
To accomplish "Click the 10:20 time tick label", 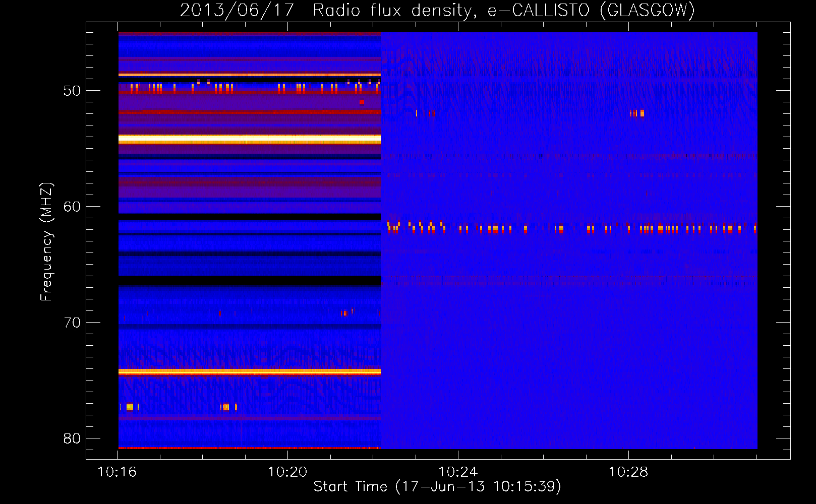I will [287, 472].
